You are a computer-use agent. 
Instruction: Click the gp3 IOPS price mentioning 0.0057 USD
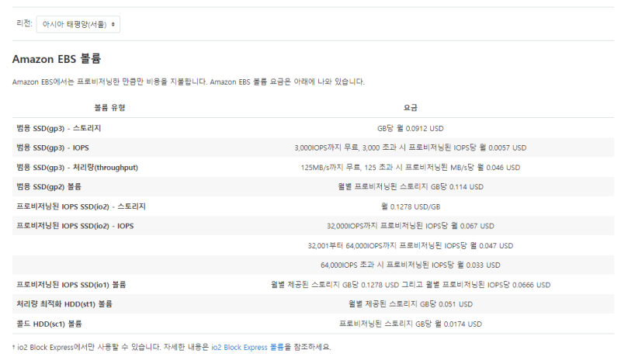coord(411,148)
